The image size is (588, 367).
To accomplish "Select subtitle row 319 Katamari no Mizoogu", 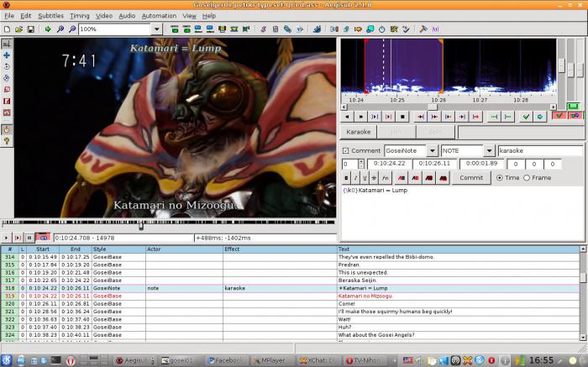I will (x=291, y=296).
